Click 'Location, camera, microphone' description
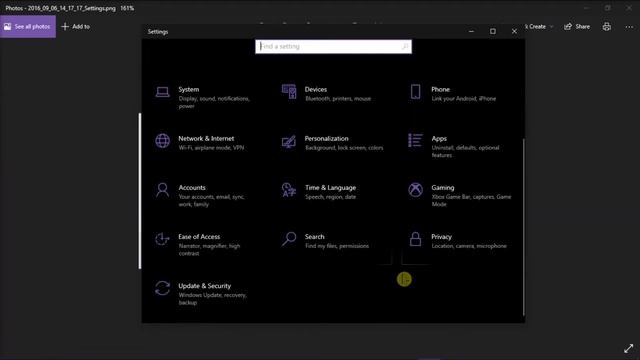Image resolution: width=640 pixels, height=360 pixels. pyautogui.click(x=469, y=246)
